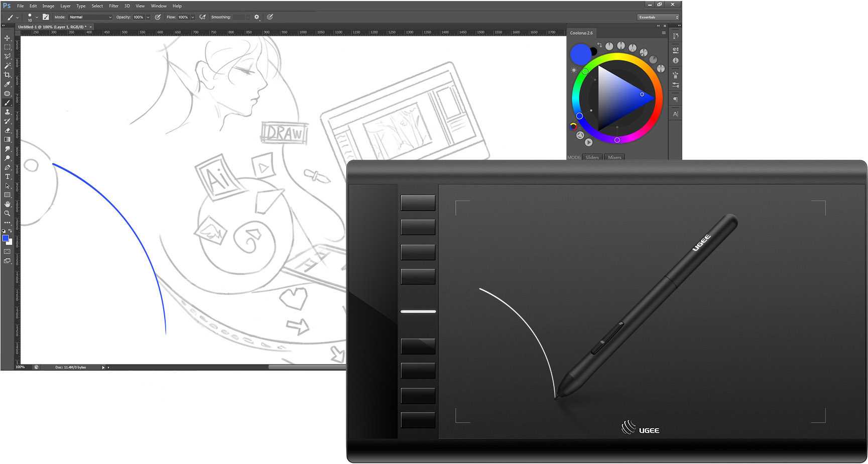Enable airbrush-style build-up

pyautogui.click(x=202, y=17)
